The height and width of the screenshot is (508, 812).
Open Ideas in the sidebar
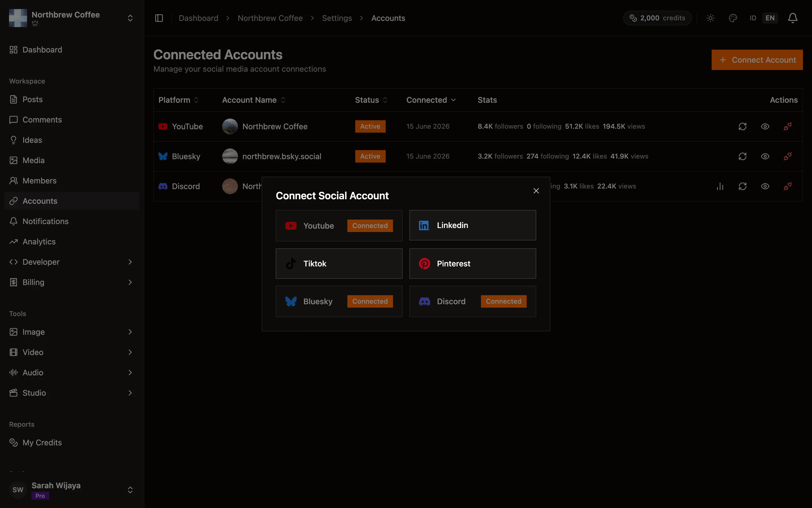click(72, 140)
